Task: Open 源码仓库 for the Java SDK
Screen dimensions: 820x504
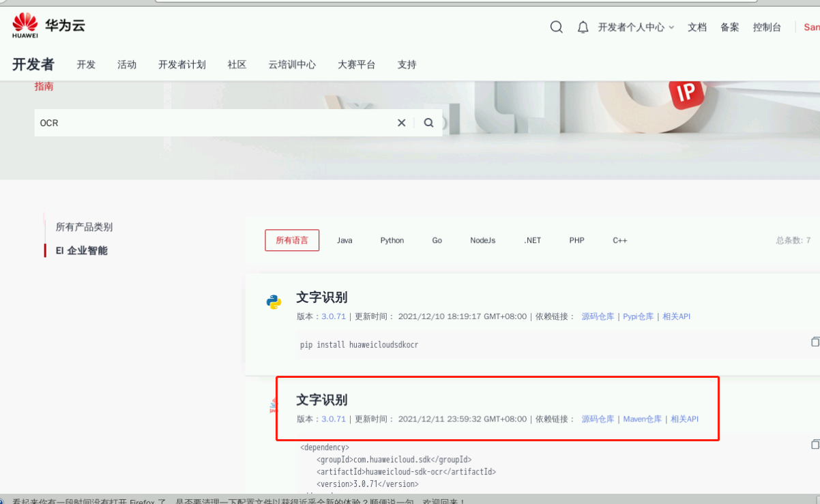Action: pyautogui.click(x=598, y=419)
